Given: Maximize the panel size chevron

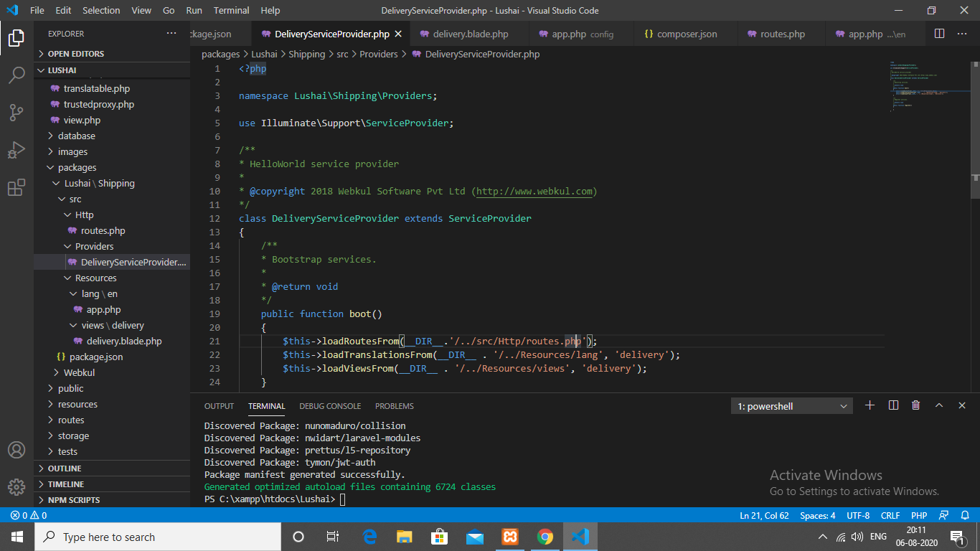Looking at the screenshot, I should point(939,405).
